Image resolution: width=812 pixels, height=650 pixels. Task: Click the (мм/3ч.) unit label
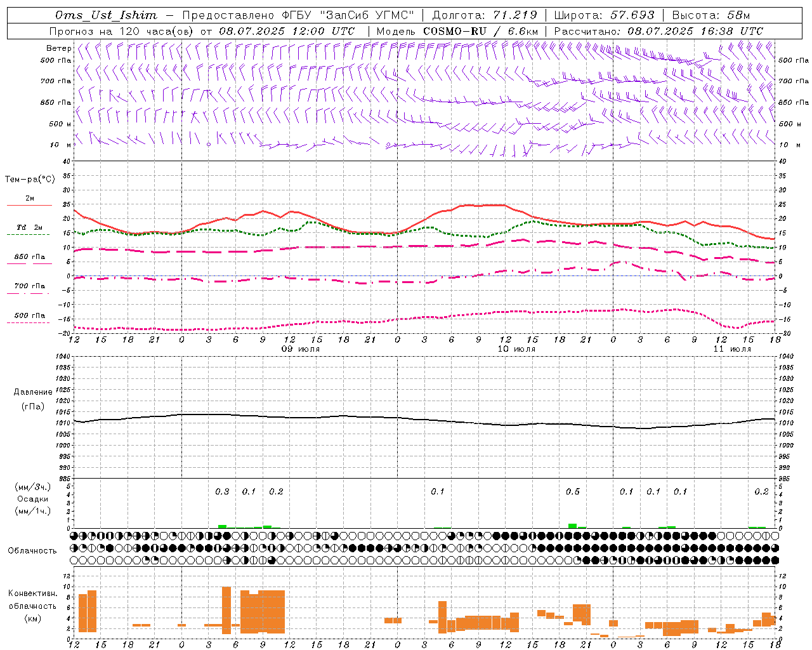(x=33, y=487)
